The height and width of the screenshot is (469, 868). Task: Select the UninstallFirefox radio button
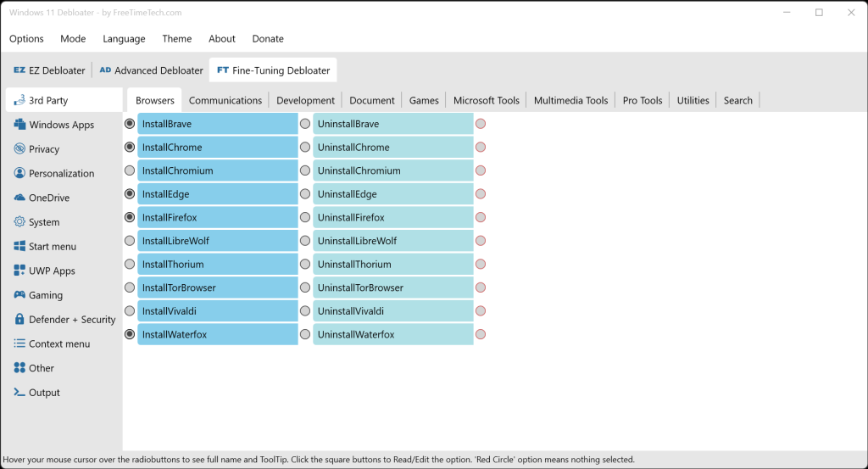click(305, 218)
